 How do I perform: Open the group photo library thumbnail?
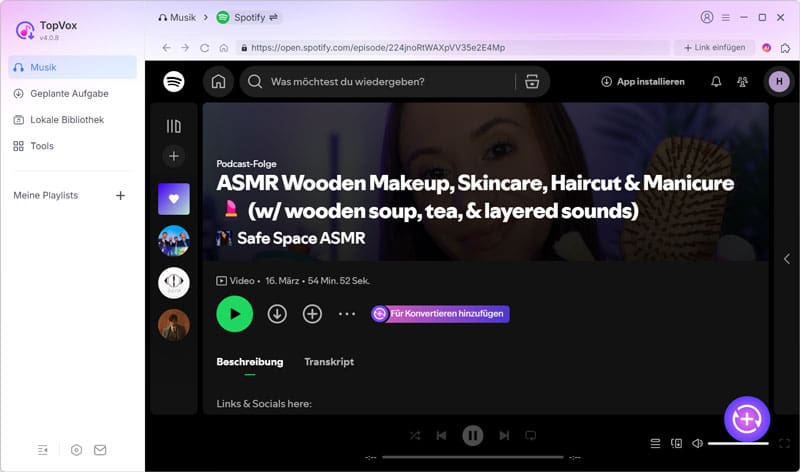click(x=174, y=240)
